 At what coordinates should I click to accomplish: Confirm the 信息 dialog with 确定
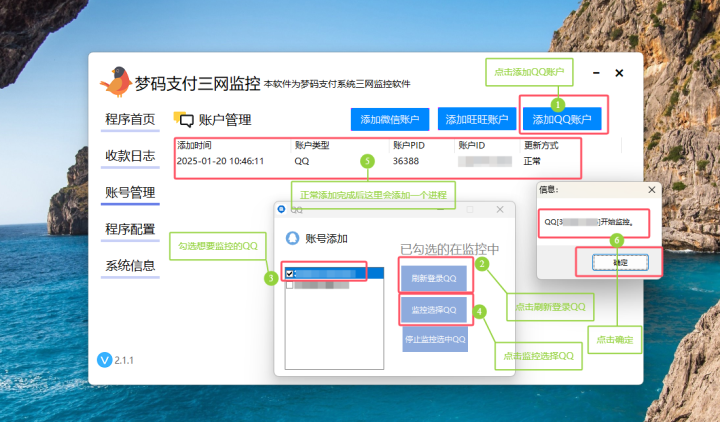click(620, 263)
